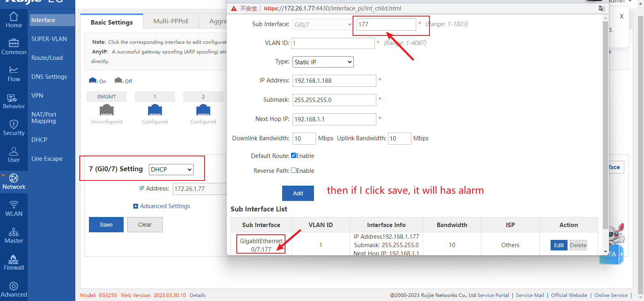Click the VLAN ID input field
The height and width of the screenshot is (301, 644).
tap(334, 43)
